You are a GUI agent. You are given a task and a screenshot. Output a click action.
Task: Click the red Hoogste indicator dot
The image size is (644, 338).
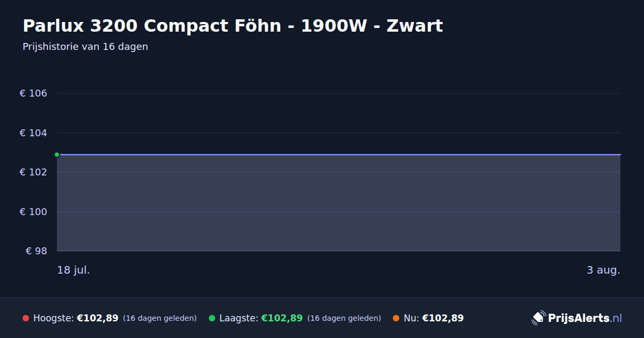click(x=26, y=318)
